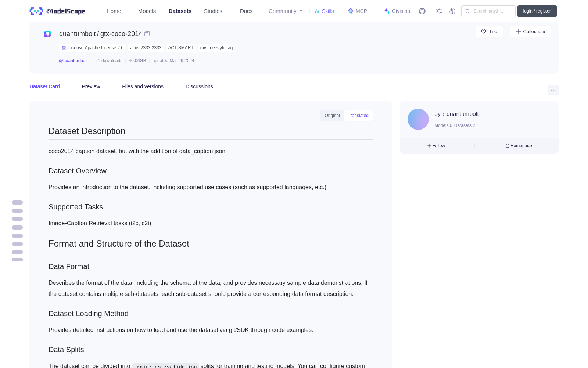Open the Civision sparkle icon
This screenshot has width=588, height=368.
coord(387,11)
